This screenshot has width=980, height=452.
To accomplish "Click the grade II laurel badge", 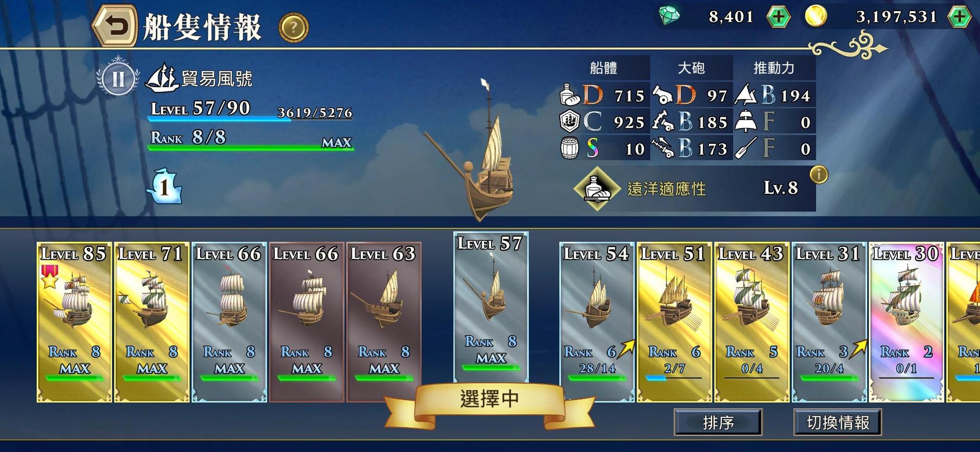I will [x=118, y=79].
